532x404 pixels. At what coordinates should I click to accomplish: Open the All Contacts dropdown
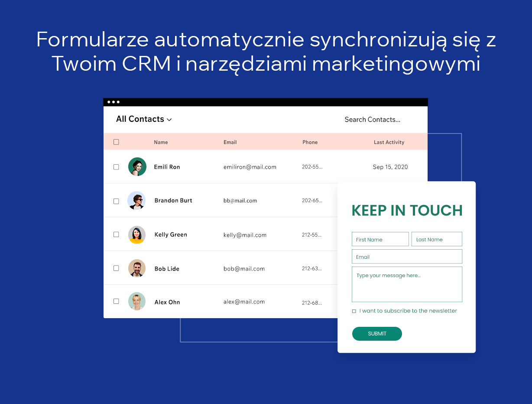coord(144,119)
